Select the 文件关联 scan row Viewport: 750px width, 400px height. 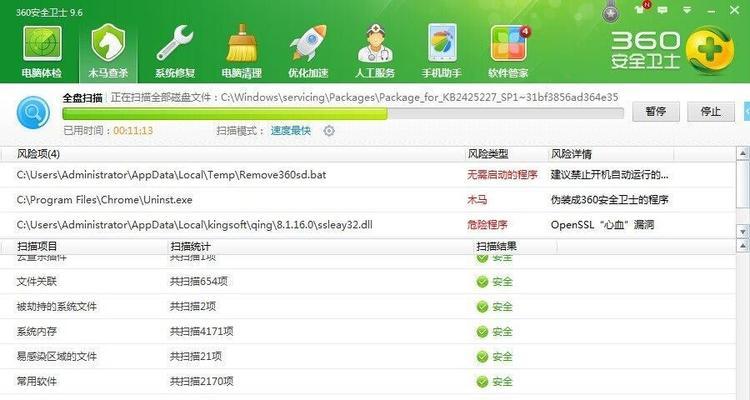pyautogui.click(x=367, y=281)
